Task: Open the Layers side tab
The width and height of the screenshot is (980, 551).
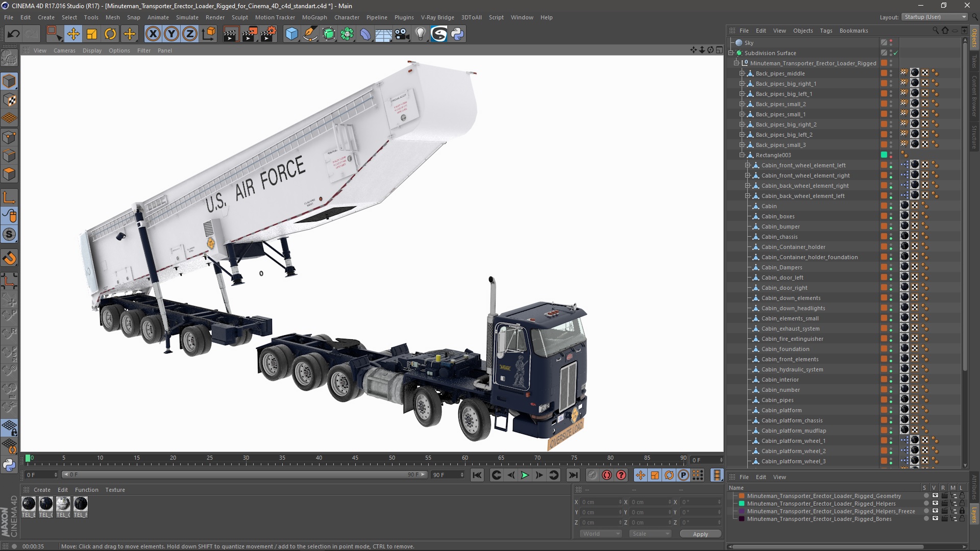Action: tap(974, 515)
